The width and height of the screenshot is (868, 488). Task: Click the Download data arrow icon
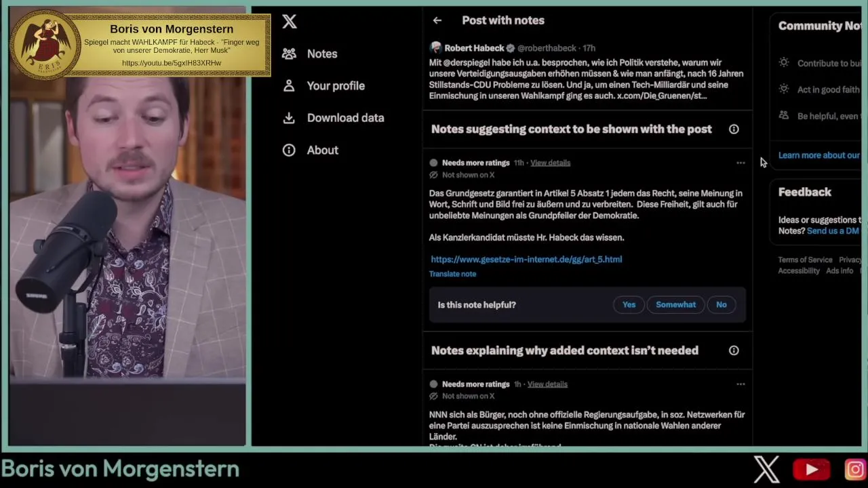coord(289,117)
